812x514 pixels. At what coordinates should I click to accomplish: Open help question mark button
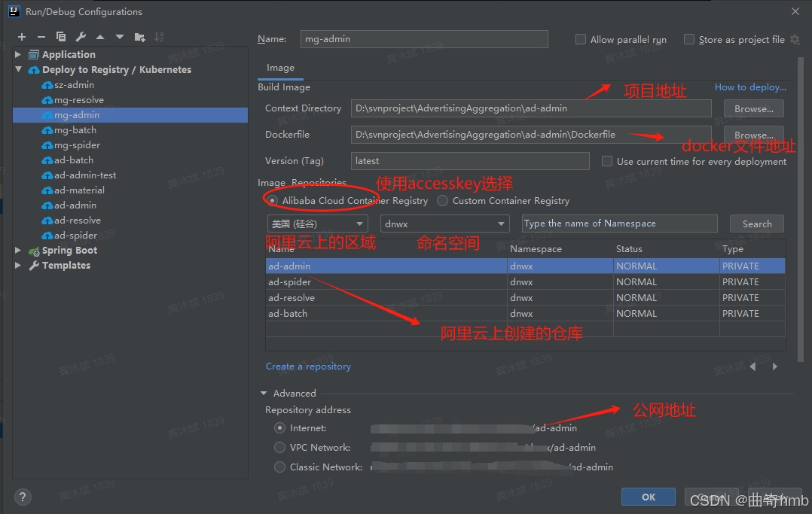(x=23, y=497)
